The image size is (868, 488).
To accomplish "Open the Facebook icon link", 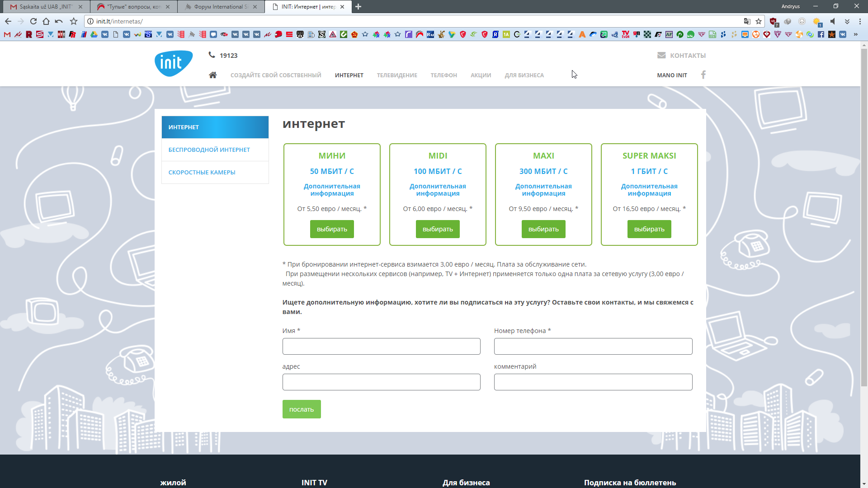I will pyautogui.click(x=703, y=75).
